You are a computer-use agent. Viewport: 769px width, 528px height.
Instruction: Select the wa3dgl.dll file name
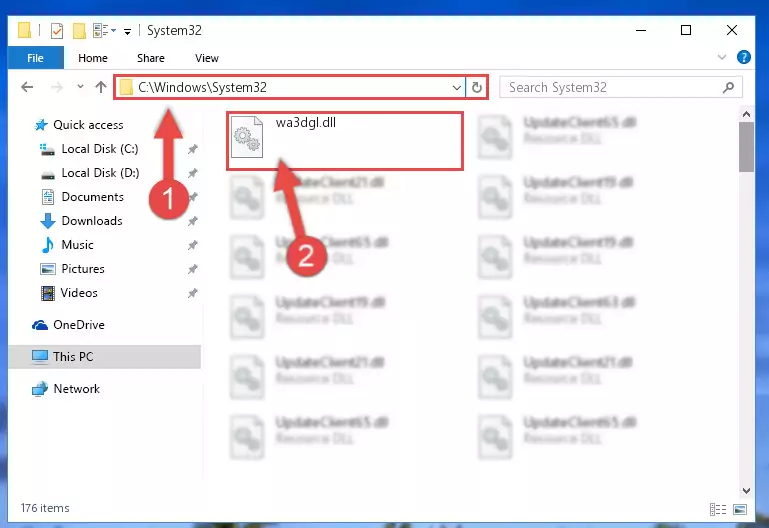click(306, 123)
